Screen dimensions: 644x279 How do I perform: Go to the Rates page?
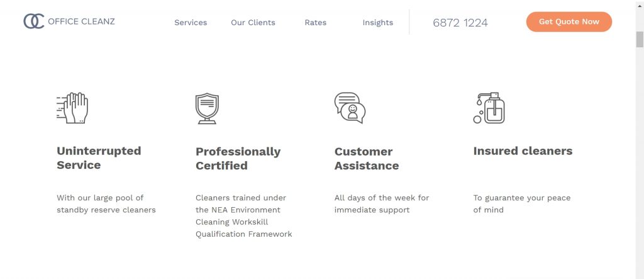coord(316,23)
